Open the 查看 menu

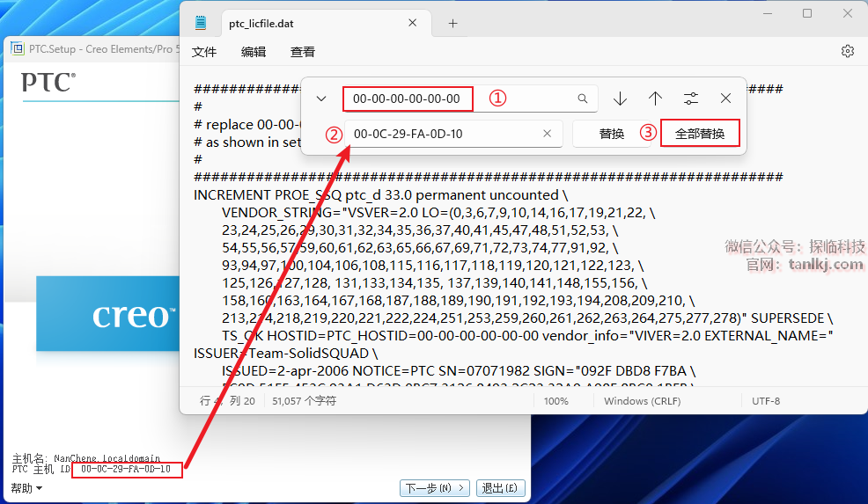click(303, 52)
